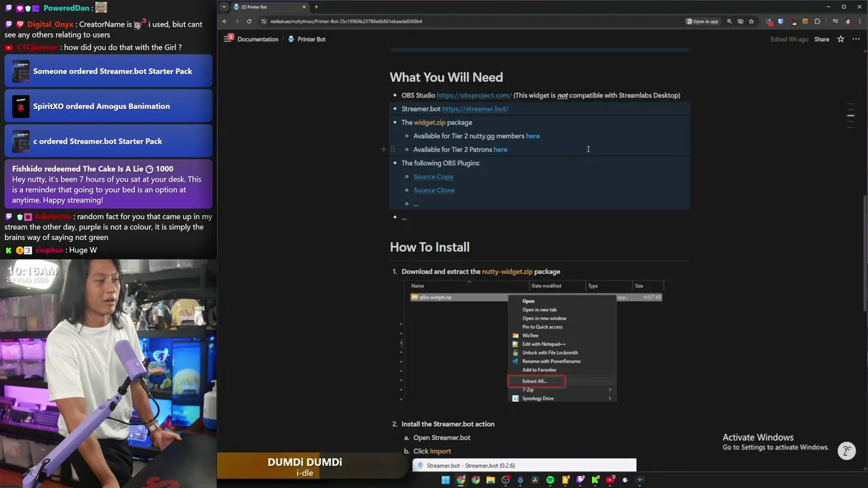Click the Fishkido redeemed Cake Is A Lie message

[108, 184]
